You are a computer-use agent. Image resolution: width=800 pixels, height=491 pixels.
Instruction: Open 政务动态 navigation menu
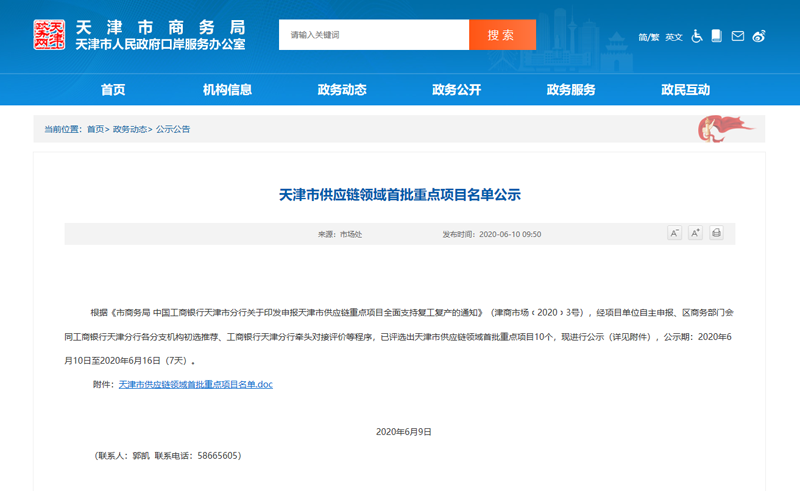pyautogui.click(x=342, y=90)
